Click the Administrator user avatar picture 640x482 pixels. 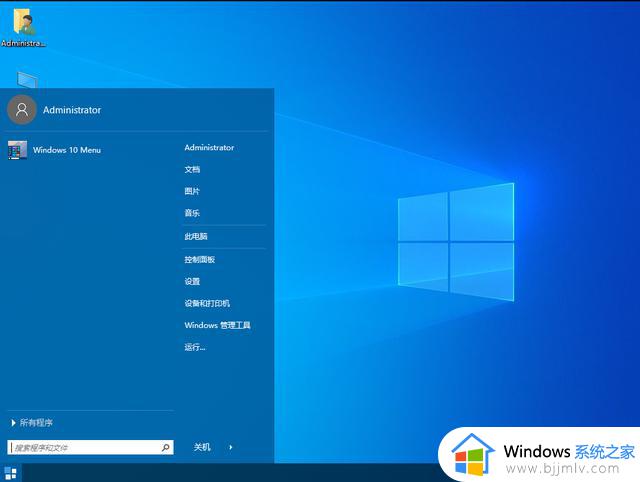(22, 110)
